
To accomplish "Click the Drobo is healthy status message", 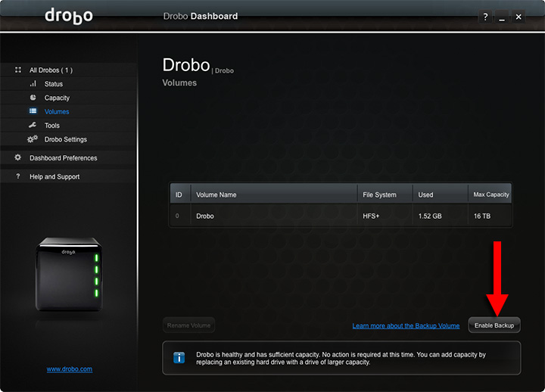I will pyautogui.click(x=341, y=358).
